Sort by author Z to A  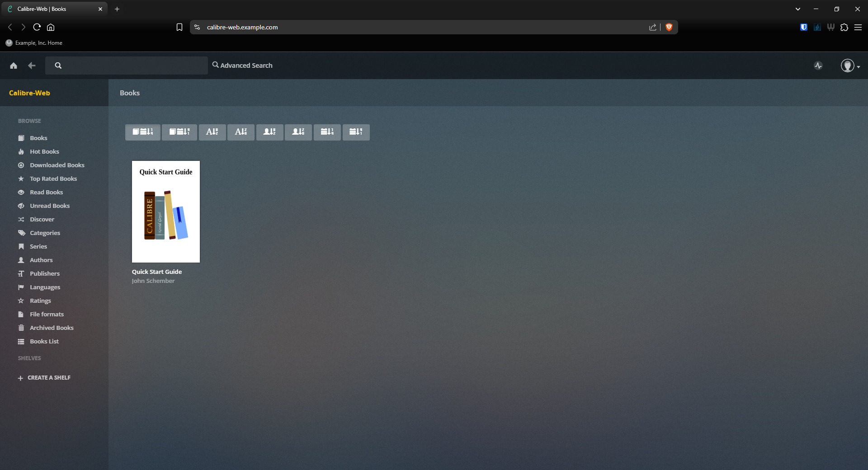pos(298,132)
